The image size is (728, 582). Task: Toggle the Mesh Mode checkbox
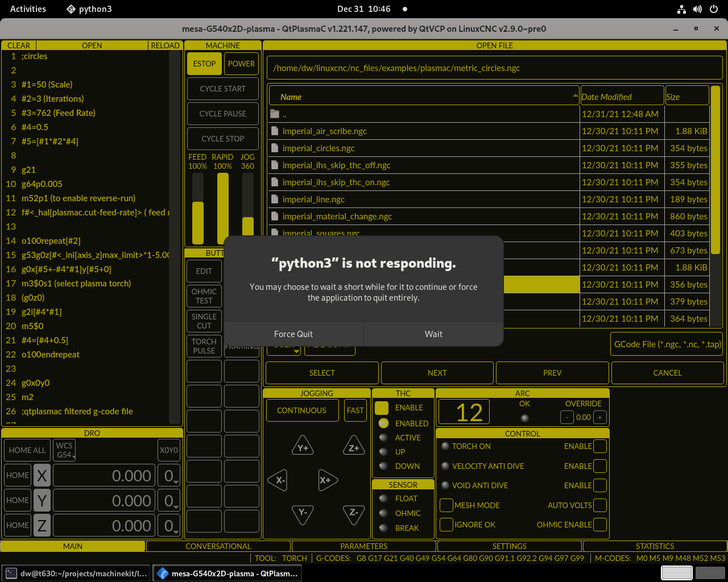tap(447, 505)
